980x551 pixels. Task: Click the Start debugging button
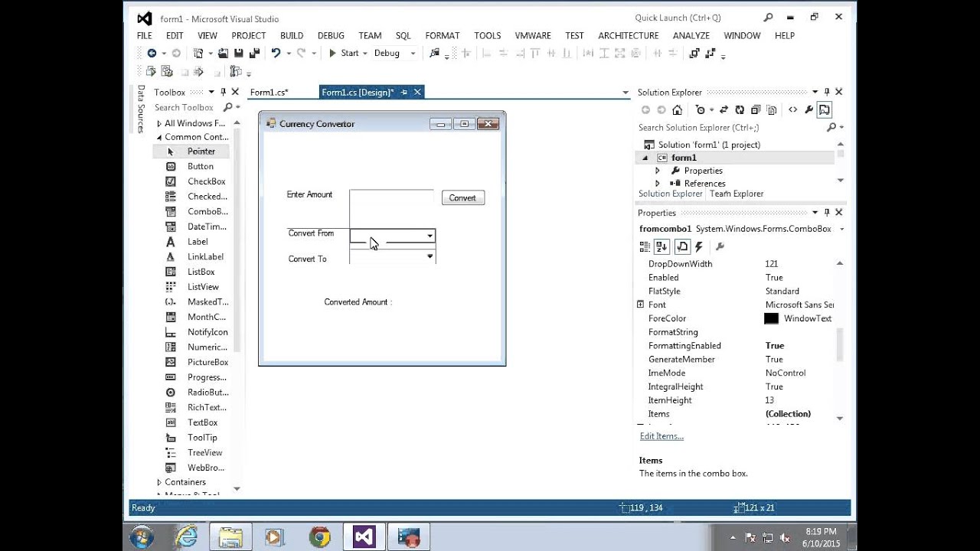click(344, 53)
